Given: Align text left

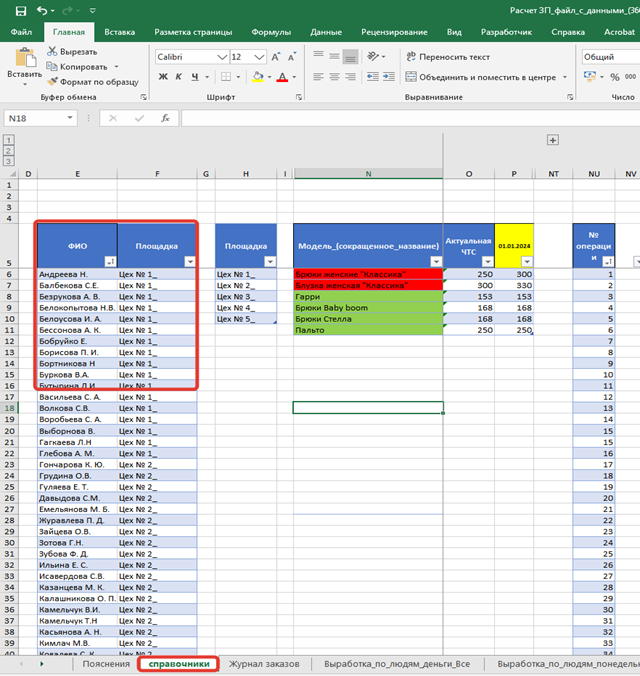Looking at the screenshot, I should [x=319, y=77].
